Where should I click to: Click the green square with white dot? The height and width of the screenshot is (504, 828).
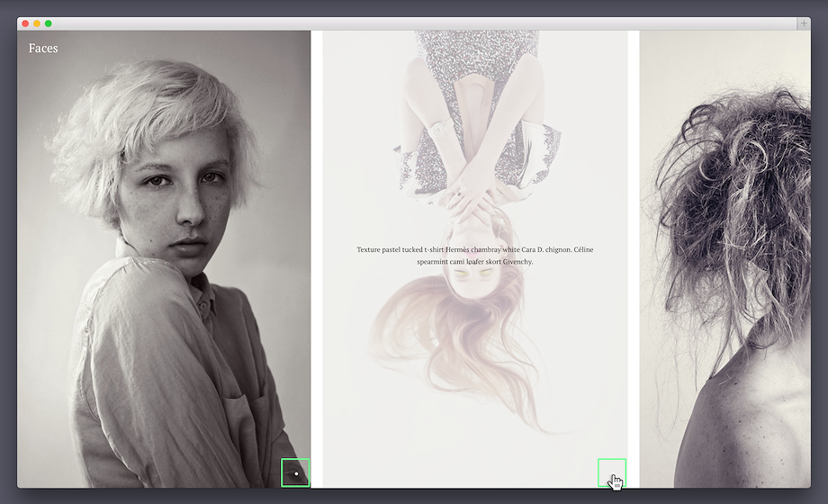pyautogui.click(x=295, y=473)
